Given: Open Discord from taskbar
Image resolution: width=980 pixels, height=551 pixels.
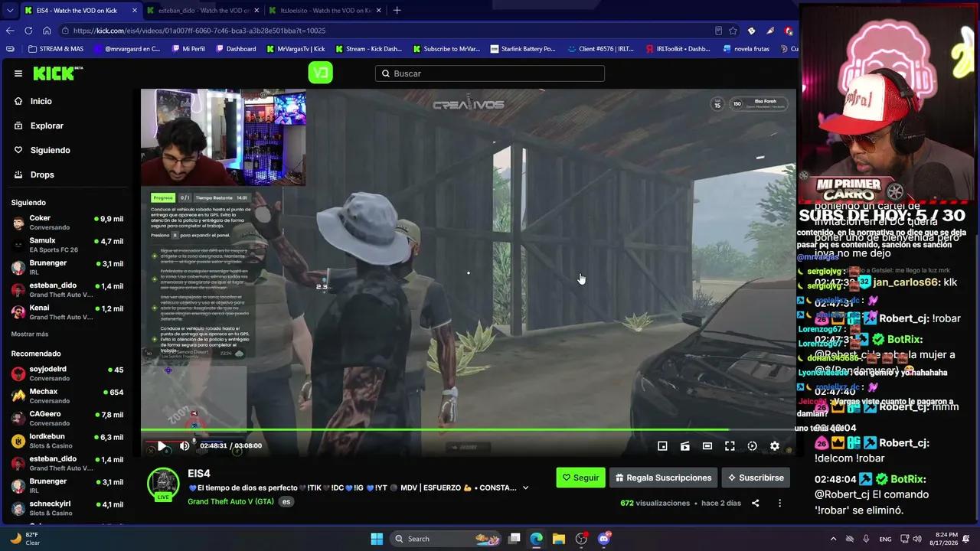Looking at the screenshot, I should [604, 539].
